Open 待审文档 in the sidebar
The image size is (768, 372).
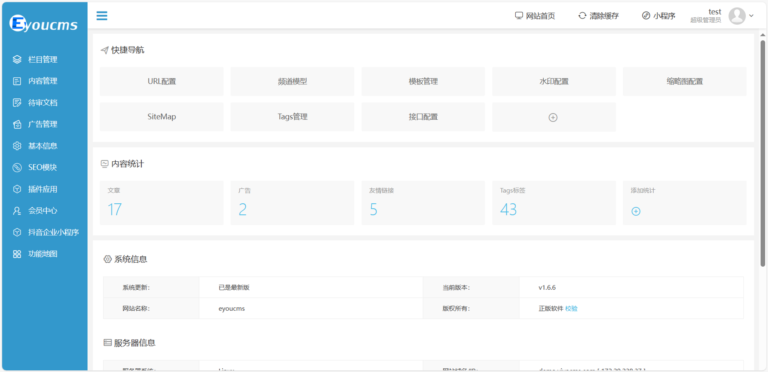pos(43,103)
